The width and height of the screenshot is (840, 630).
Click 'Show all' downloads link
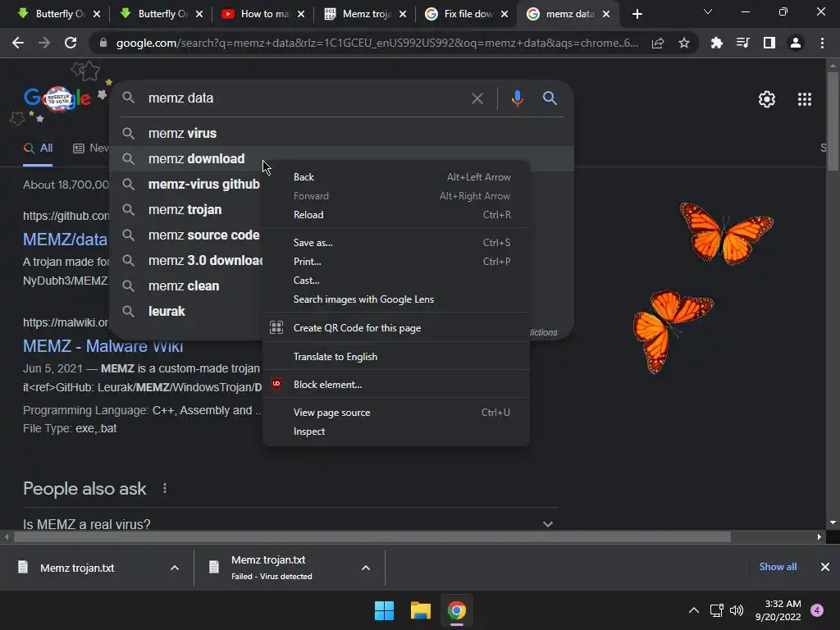tap(778, 567)
